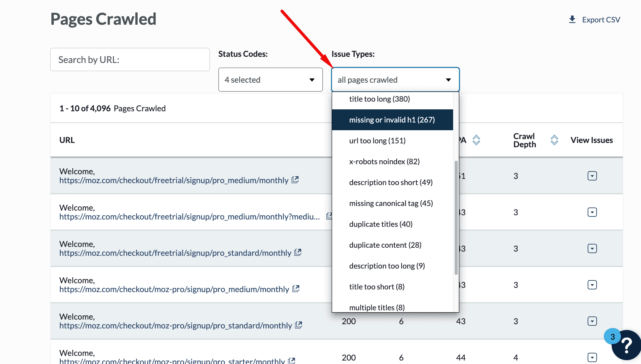Screen dimensions: 641x364
Task: Open the external link icon beside pro_medium/monthly URL
Action: pyautogui.click(x=295, y=180)
